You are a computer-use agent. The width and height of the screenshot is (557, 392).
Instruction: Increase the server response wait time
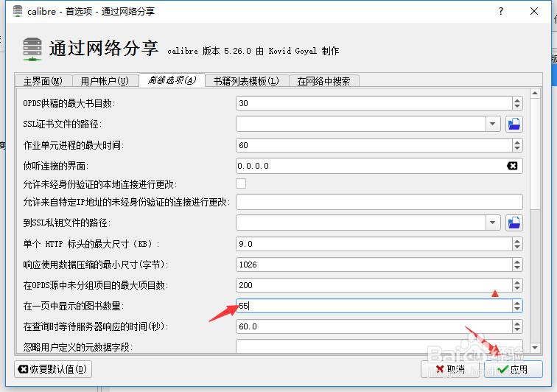pos(517,323)
